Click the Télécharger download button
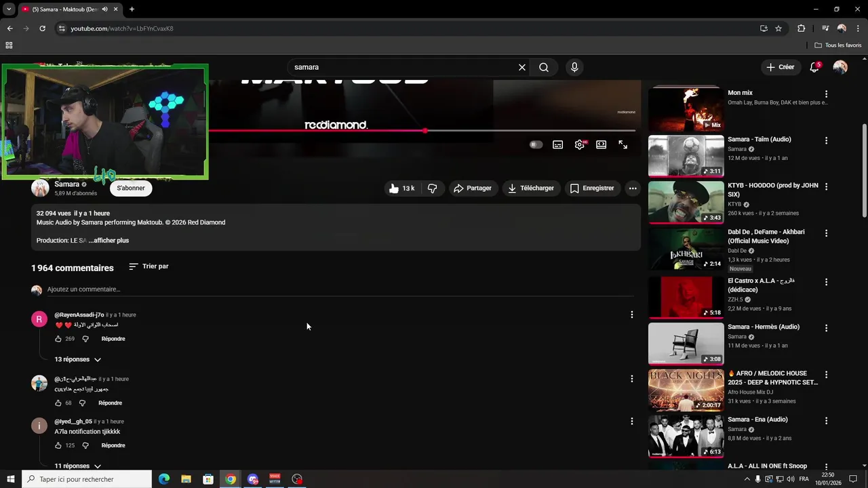Screen dimensions: 868x488 click(x=531, y=188)
